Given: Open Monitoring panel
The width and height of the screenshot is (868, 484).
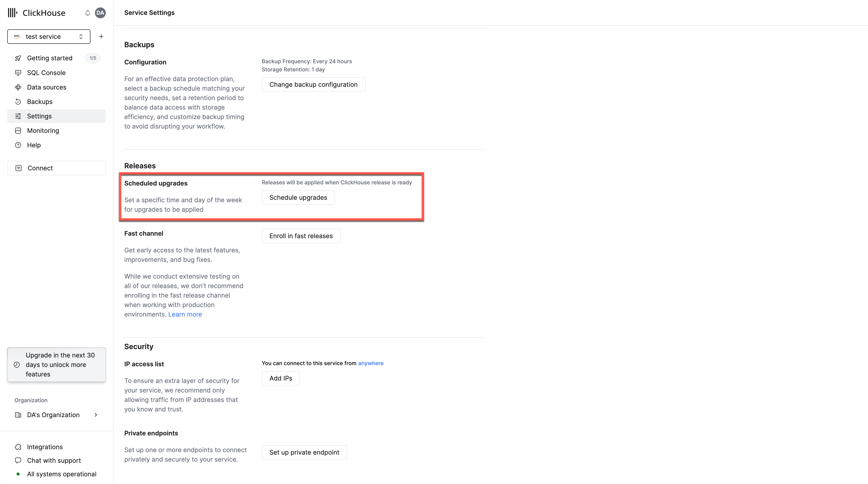Looking at the screenshot, I should [x=42, y=130].
